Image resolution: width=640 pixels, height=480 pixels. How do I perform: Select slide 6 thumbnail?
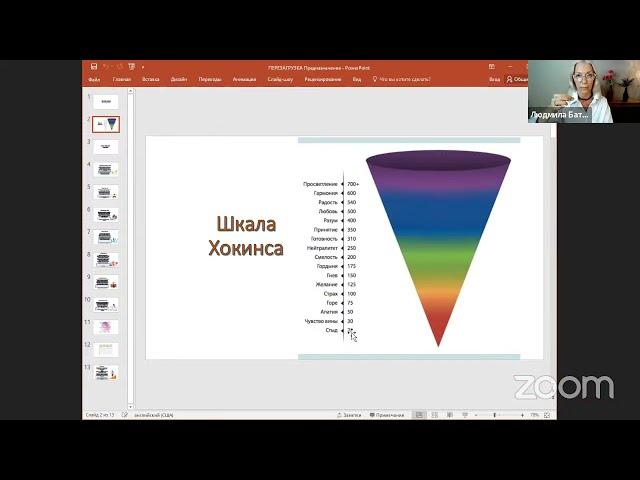[x=106, y=214]
